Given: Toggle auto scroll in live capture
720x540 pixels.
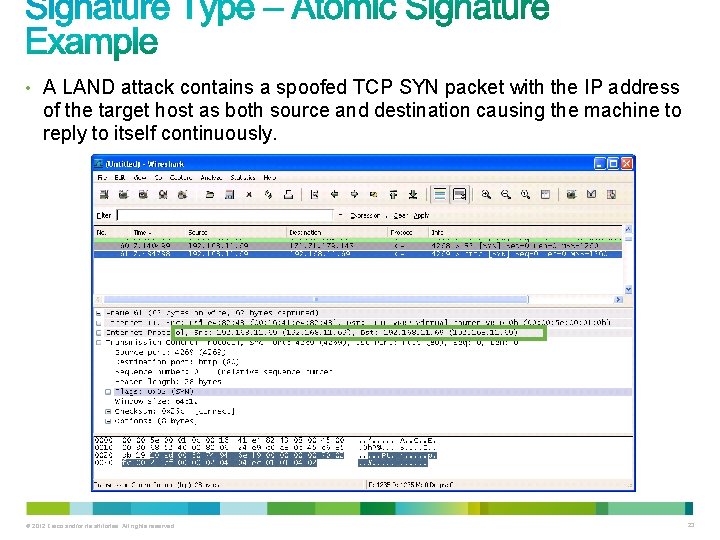Looking at the screenshot, I should [460, 195].
